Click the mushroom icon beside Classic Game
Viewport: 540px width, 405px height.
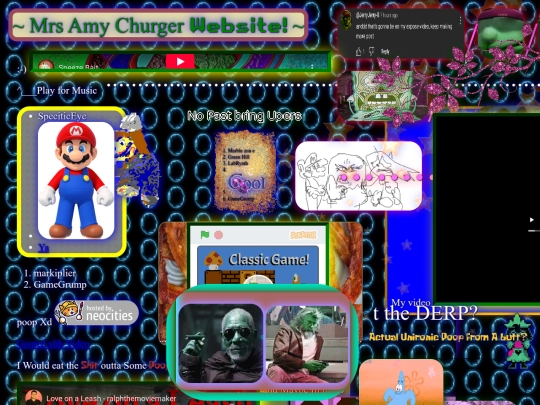pyautogui.click(x=213, y=259)
